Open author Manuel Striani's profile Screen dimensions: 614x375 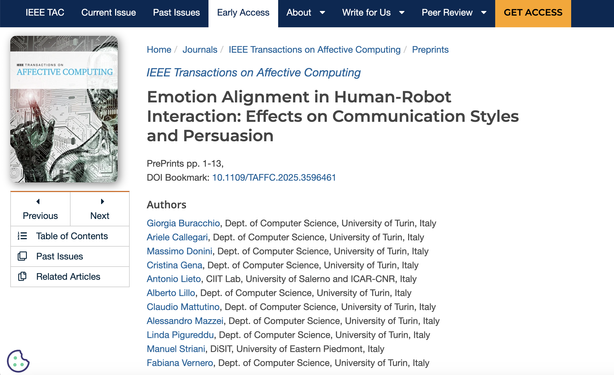(176, 349)
